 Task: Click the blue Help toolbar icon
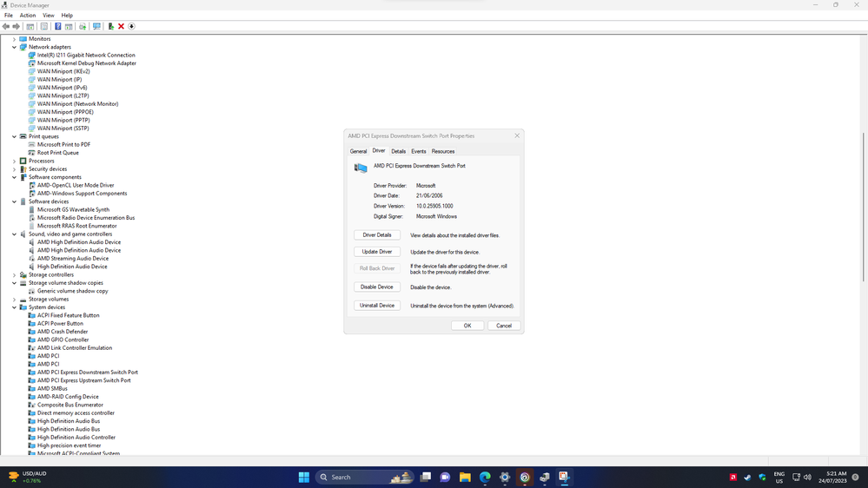click(57, 27)
